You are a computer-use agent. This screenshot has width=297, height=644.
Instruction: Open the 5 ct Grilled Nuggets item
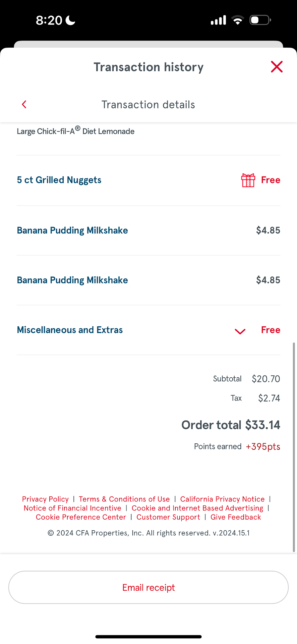59,180
